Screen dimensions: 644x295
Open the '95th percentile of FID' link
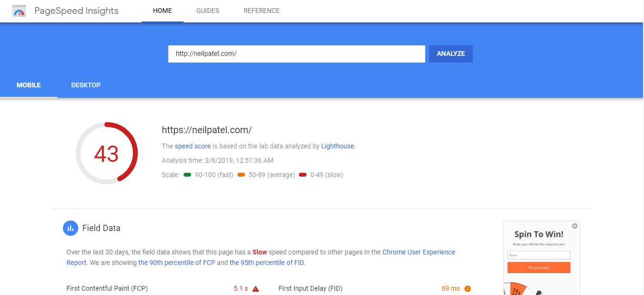point(266,263)
